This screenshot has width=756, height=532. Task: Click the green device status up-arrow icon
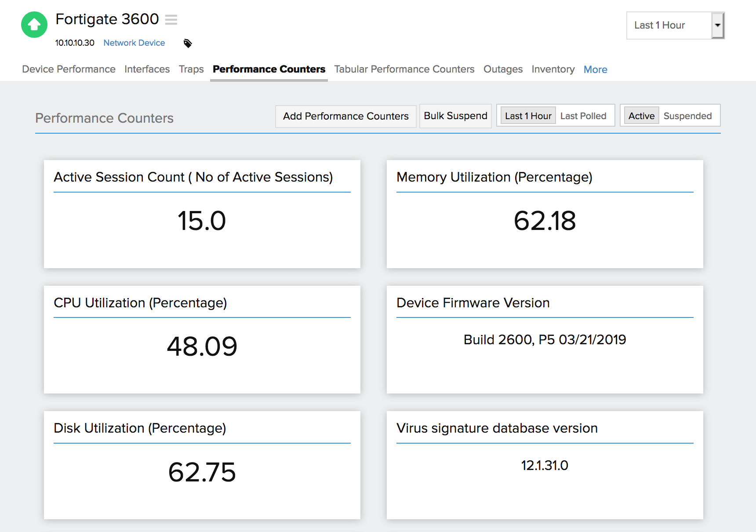(34, 25)
